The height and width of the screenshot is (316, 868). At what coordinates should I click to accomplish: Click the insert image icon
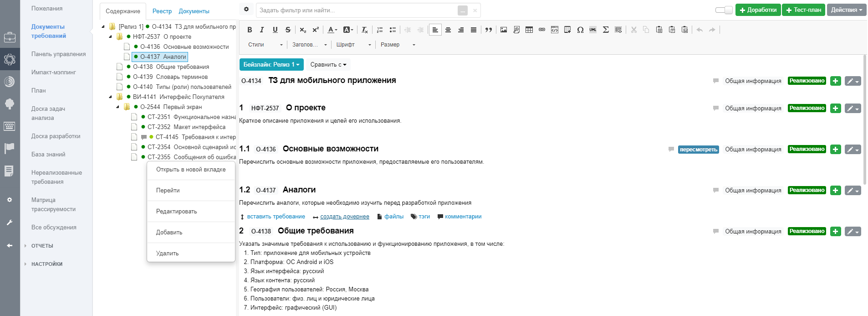[503, 30]
